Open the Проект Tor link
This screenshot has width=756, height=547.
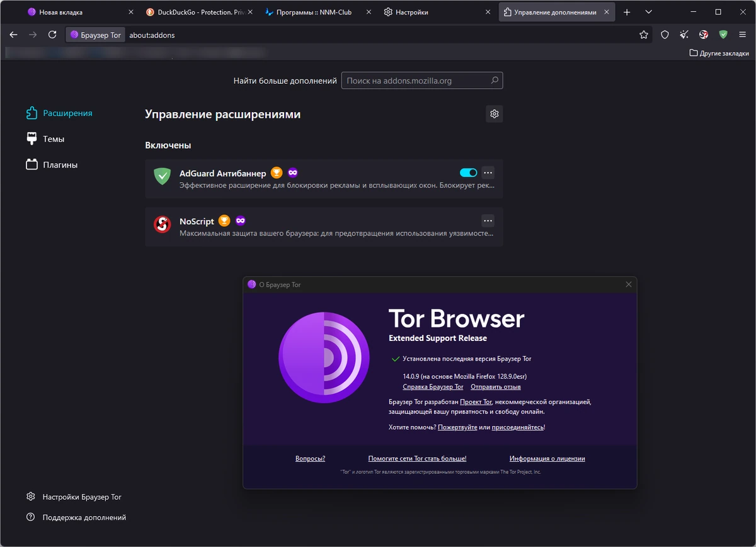[476, 401]
